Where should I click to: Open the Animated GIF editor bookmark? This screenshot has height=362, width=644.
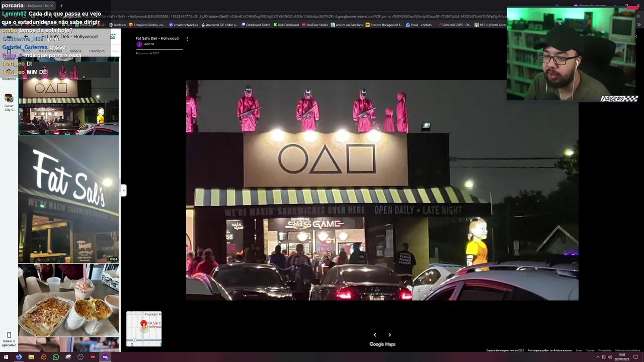click(219, 25)
